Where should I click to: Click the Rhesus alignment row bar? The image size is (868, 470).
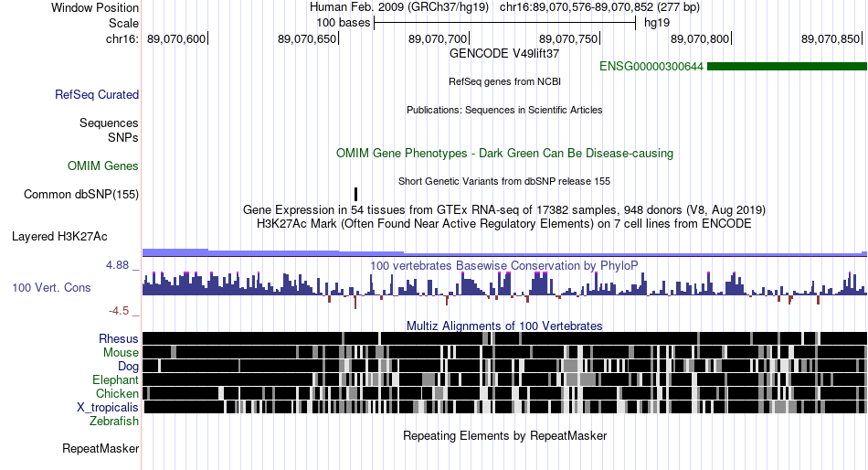pyautogui.click(x=504, y=338)
